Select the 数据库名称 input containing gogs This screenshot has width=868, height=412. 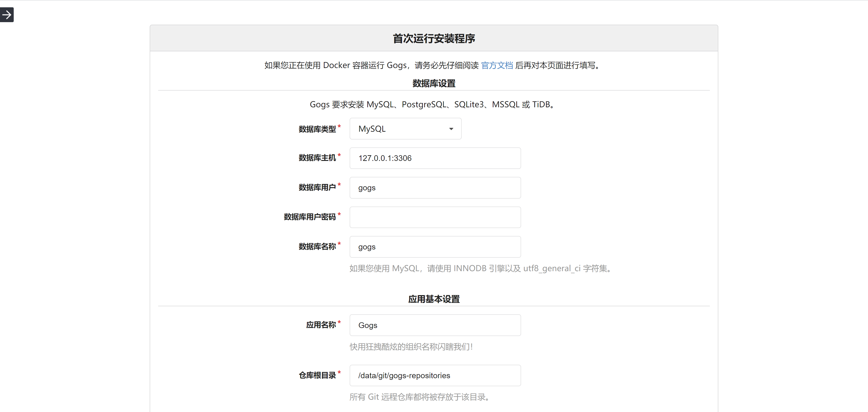[435, 247]
